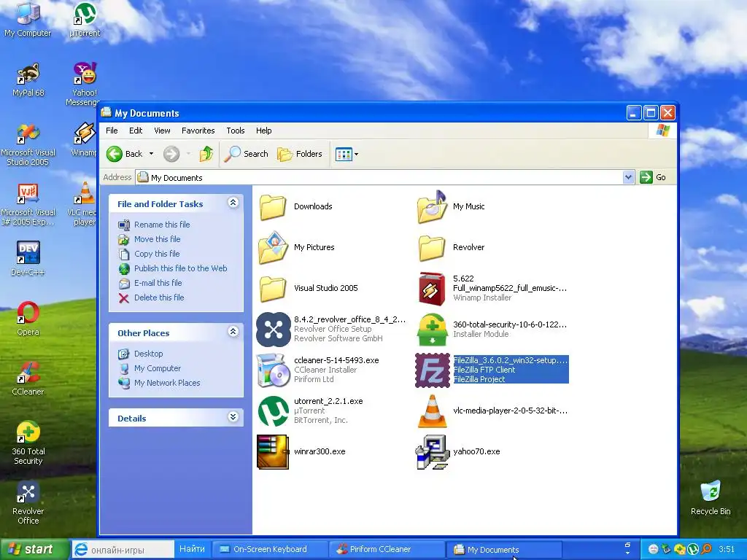Click the Найти search button in taskbar

point(192,549)
